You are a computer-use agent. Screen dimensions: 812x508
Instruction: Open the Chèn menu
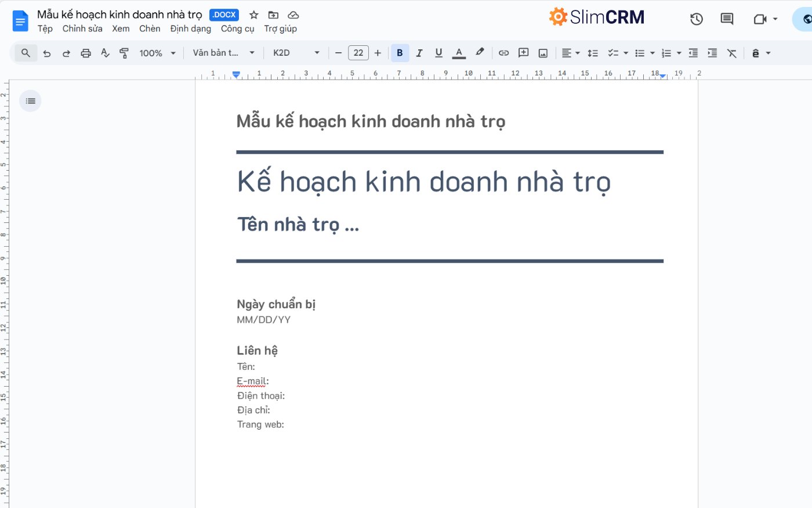pos(150,28)
